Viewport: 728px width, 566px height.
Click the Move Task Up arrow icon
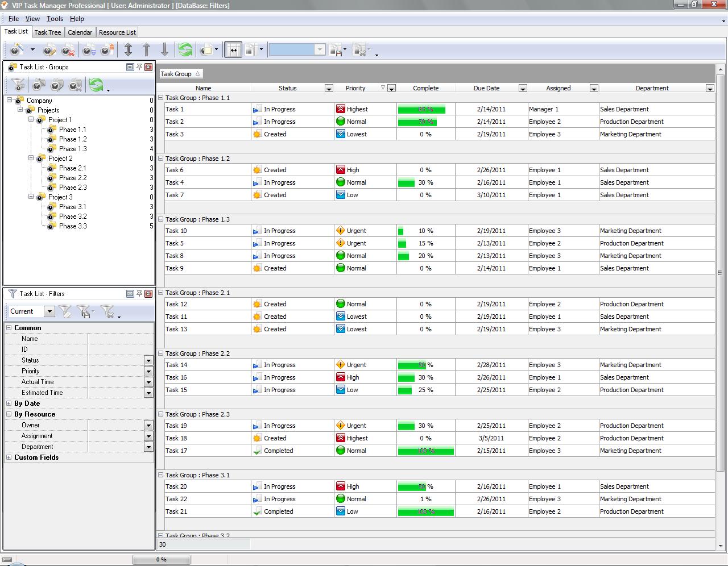pyautogui.click(x=146, y=50)
